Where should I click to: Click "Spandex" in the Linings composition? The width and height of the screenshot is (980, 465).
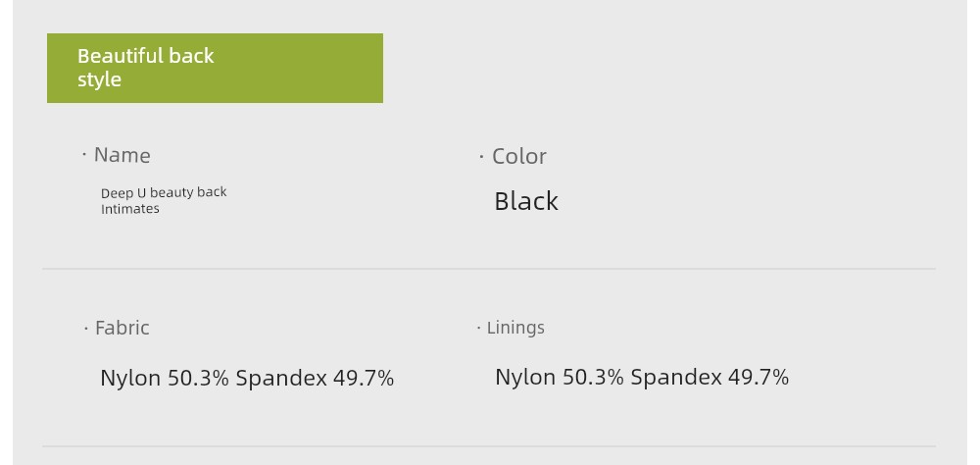(x=676, y=378)
